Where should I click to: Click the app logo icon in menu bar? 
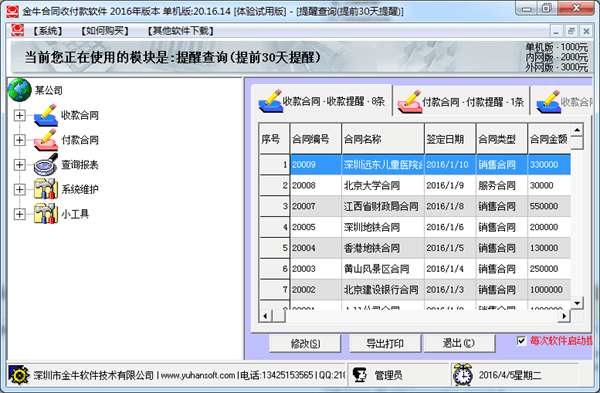coord(17,30)
